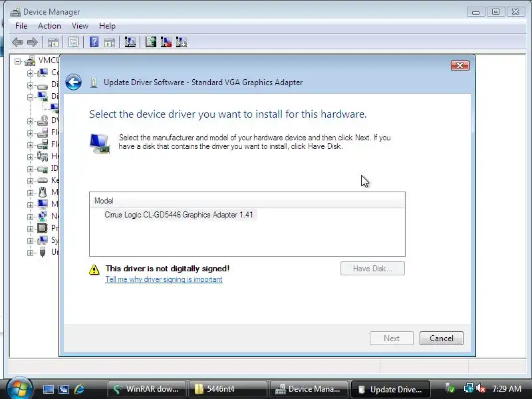The height and width of the screenshot is (399, 532).
Task: Click the Update Driver Software toolbar icon
Action: [x=151, y=42]
